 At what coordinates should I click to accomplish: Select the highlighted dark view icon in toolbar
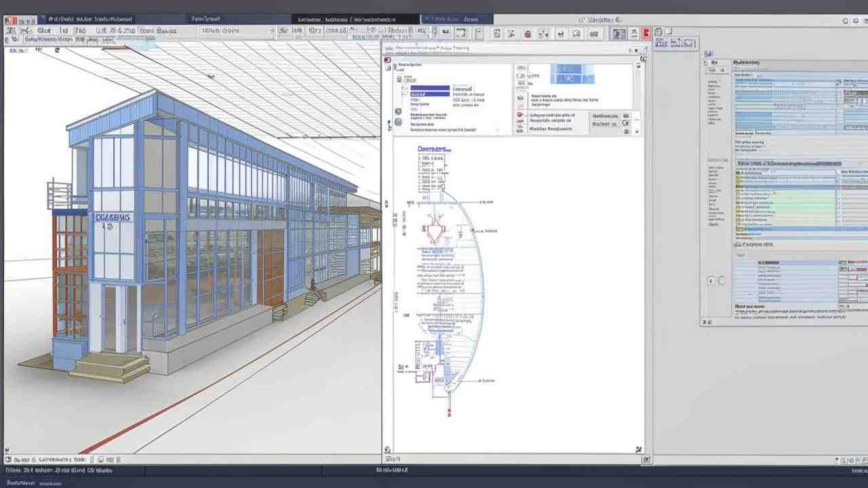point(618,33)
